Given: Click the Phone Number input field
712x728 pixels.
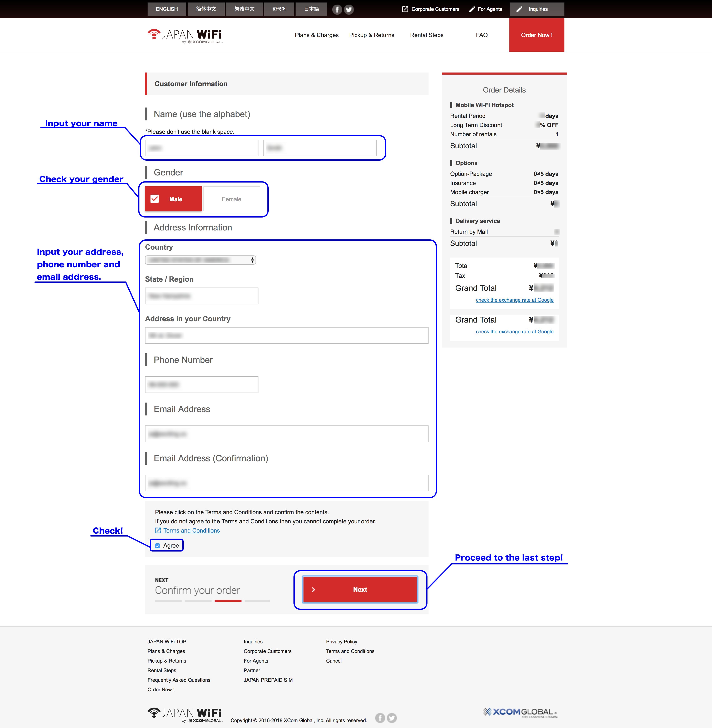Looking at the screenshot, I should pyautogui.click(x=202, y=384).
